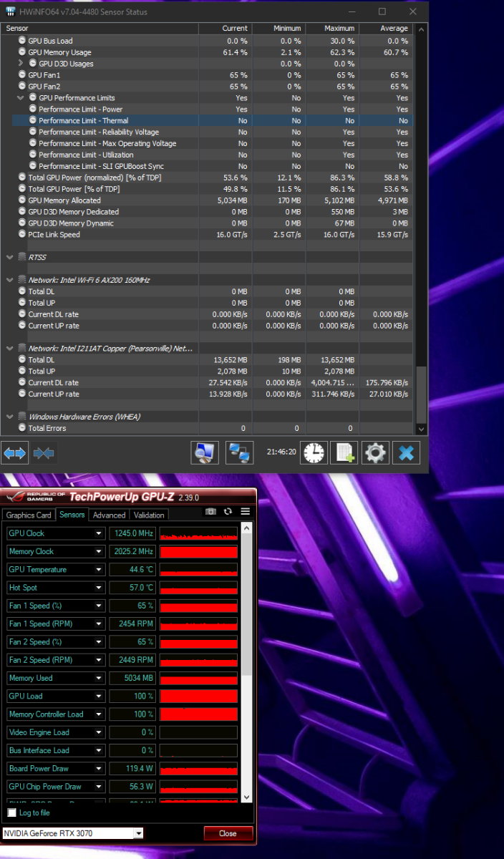The width and height of the screenshot is (504, 859).
Task: Open the Hot Spot sensor dropdown arrow
Action: click(99, 588)
